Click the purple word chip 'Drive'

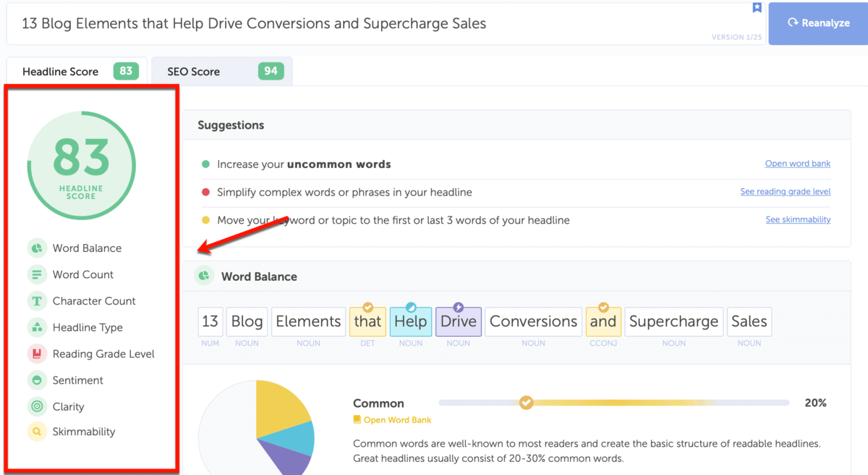pyautogui.click(x=458, y=321)
